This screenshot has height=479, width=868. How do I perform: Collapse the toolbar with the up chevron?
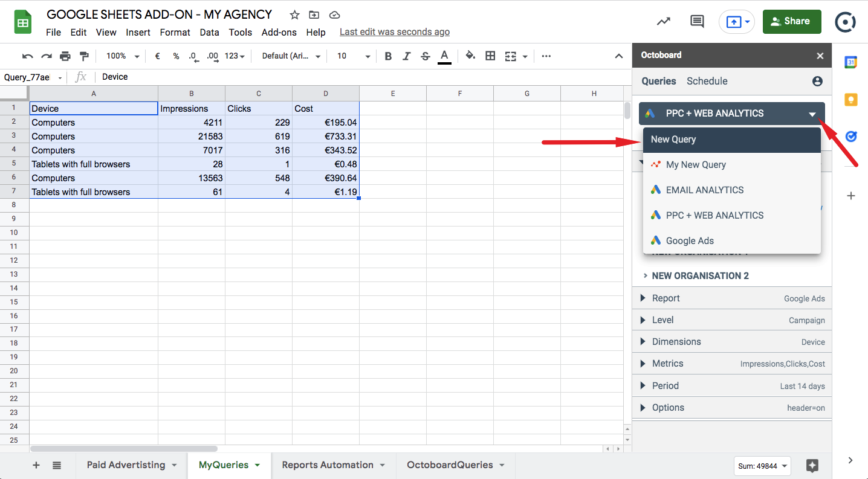618,56
